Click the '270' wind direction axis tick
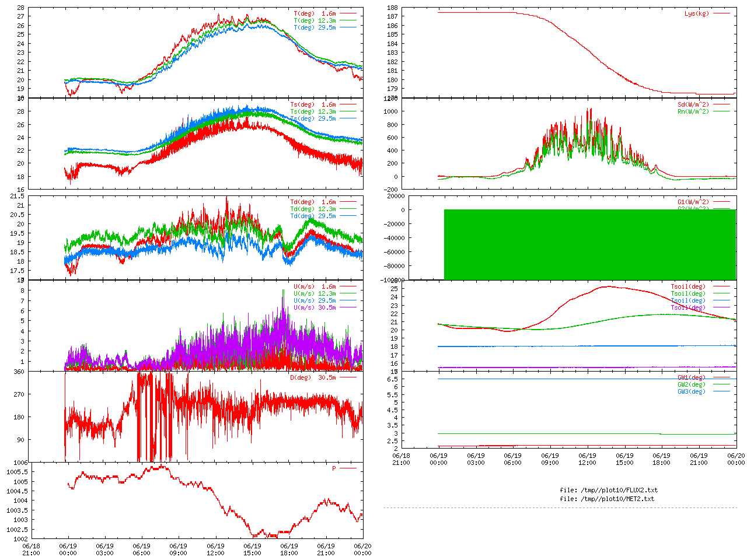Viewport: 747px width, 560px height. pyautogui.click(x=19, y=394)
